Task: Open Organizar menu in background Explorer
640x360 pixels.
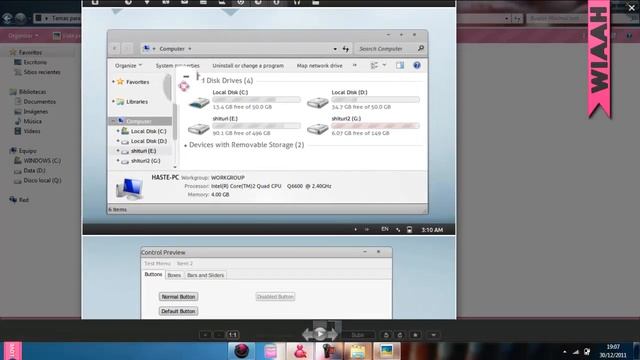Action: tap(23, 36)
